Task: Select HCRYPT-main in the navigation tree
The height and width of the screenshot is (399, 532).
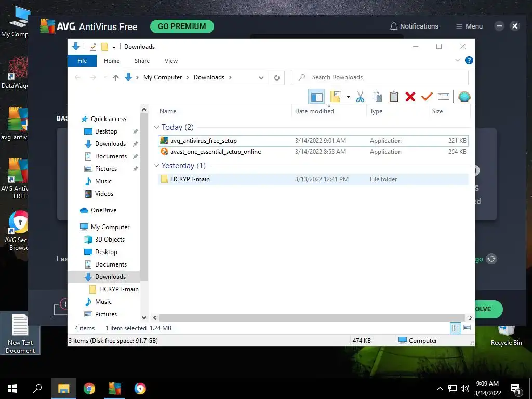Action: tap(119, 289)
